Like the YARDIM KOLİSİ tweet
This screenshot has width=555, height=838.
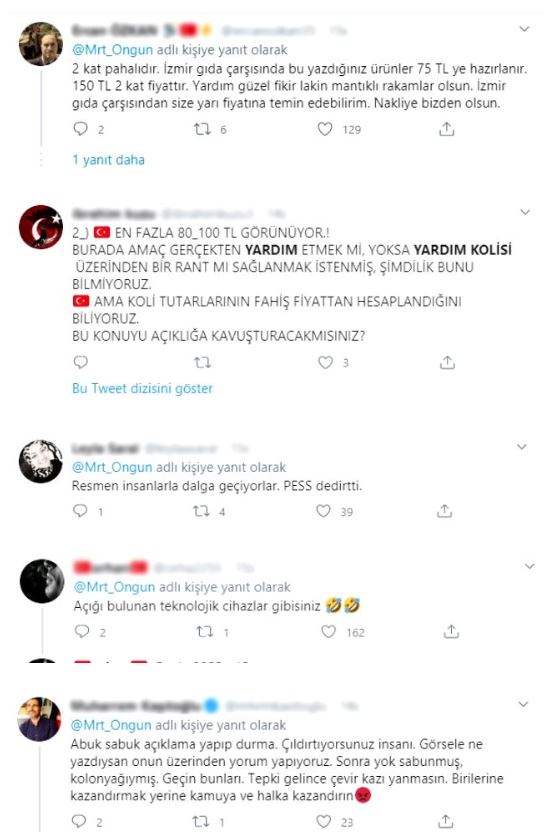pos(326,362)
